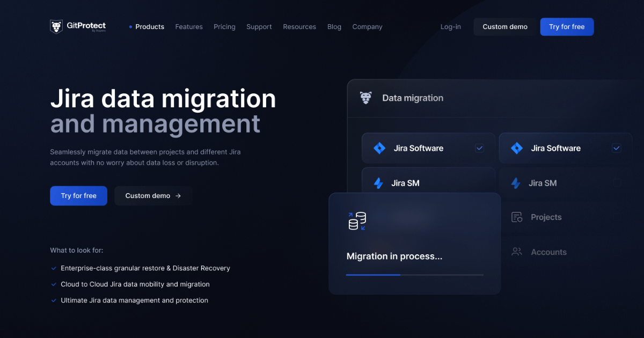Open the Blog page
The height and width of the screenshot is (338, 644).
334,27
